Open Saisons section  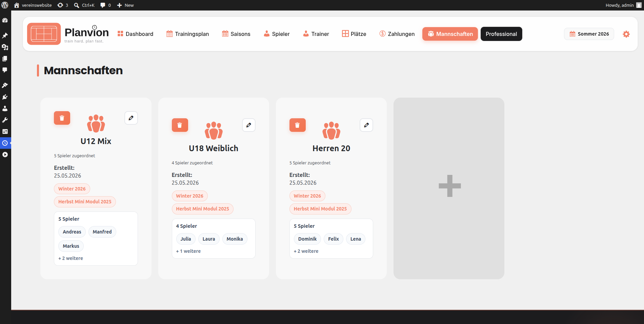tap(236, 34)
